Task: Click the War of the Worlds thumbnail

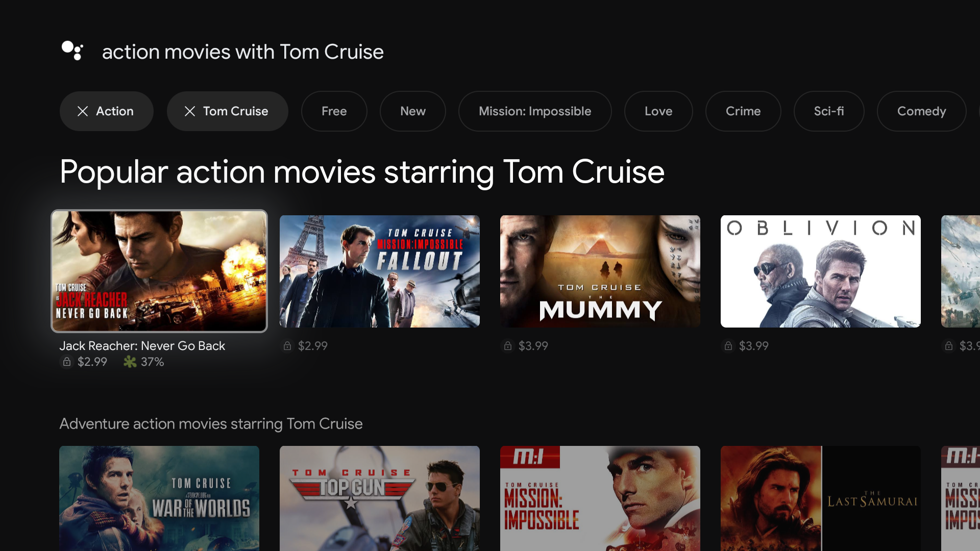Action: 159,498
